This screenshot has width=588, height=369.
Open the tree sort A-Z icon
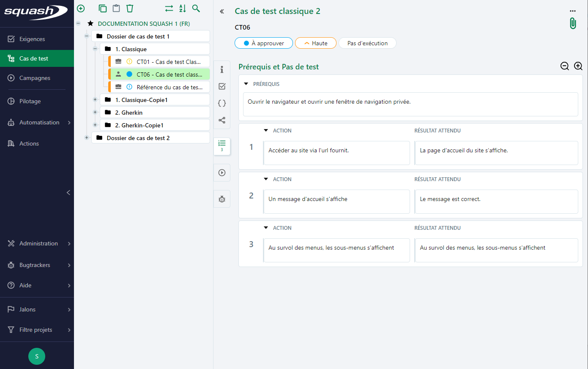pyautogui.click(x=183, y=8)
